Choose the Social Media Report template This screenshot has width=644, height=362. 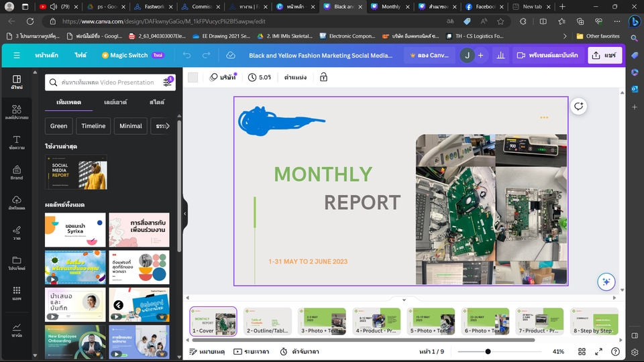click(76, 172)
